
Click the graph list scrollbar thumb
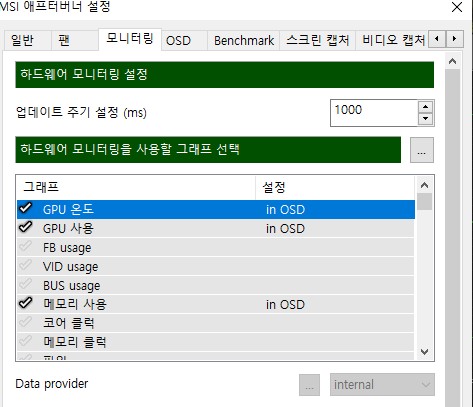click(424, 202)
